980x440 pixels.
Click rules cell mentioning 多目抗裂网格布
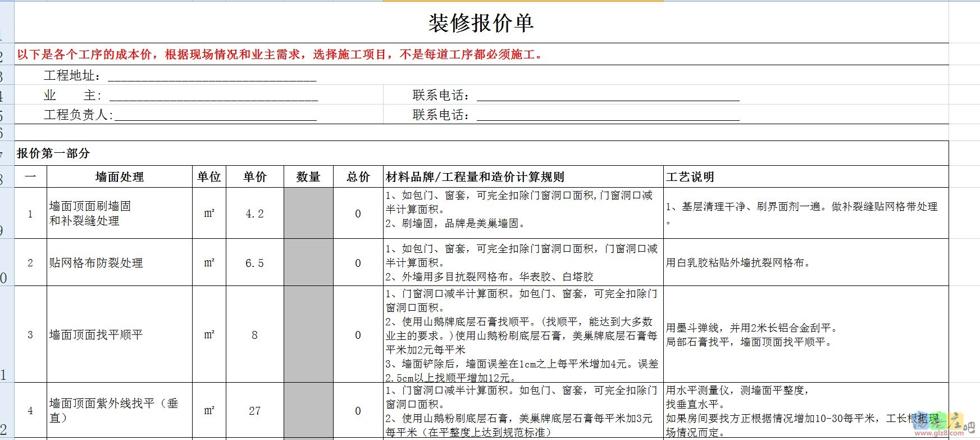click(x=523, y=262)
